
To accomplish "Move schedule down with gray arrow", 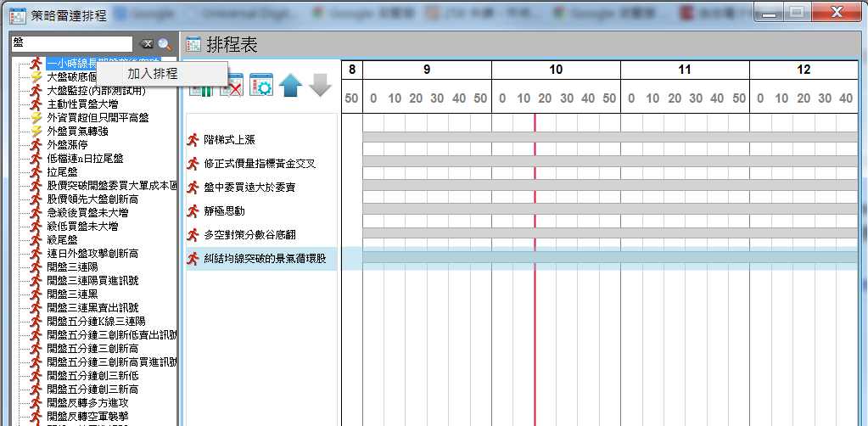I will click(320, 85).
